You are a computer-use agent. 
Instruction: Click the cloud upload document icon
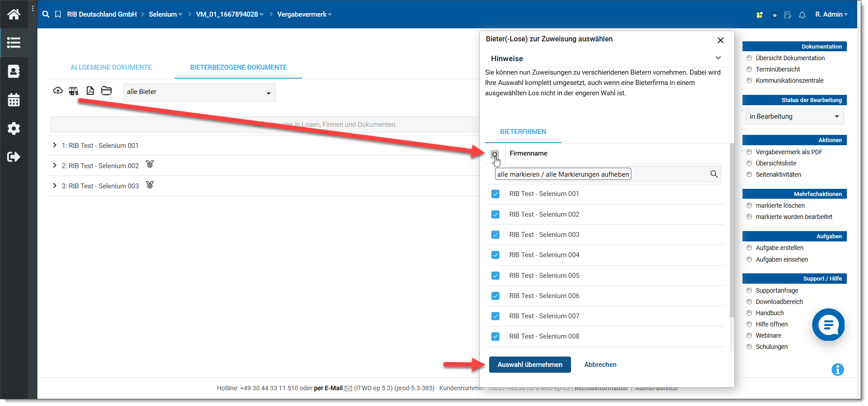click(x=58, y=91)
